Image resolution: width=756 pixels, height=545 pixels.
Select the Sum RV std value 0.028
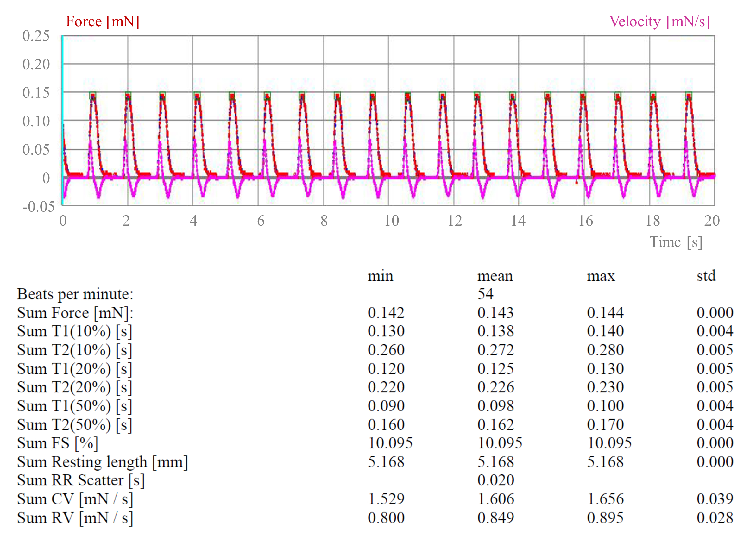715,518
